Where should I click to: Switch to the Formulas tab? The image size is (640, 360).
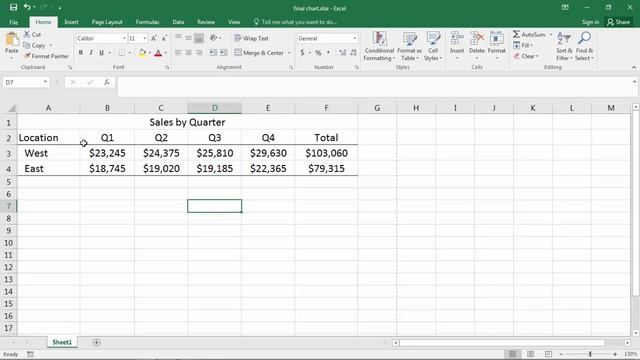click(x=147, y=22)
